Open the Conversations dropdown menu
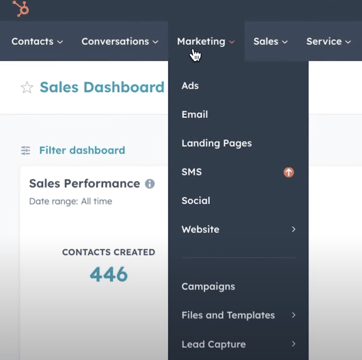The height and width of the screenshot is (360, 362). click(x=120, y=41)
